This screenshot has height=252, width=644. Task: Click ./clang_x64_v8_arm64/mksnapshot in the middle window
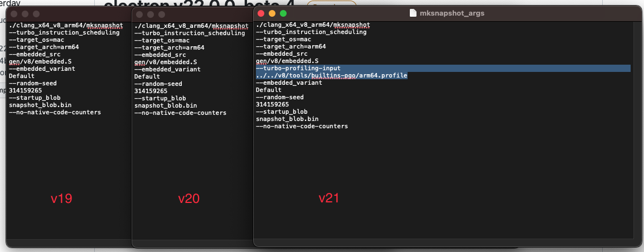(191, 26)
